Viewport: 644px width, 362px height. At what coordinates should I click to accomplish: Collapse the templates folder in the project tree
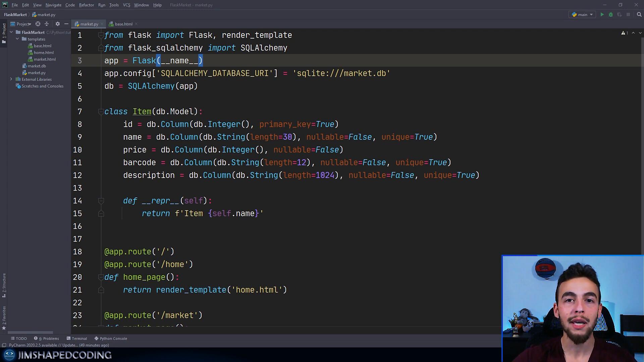[17, 39]
